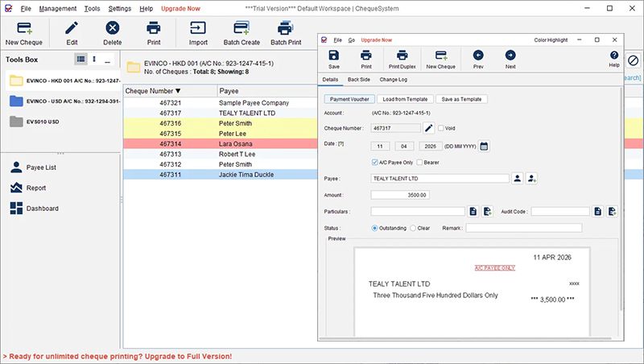Click the Audit Code document list icon

(x=597, y=212)
